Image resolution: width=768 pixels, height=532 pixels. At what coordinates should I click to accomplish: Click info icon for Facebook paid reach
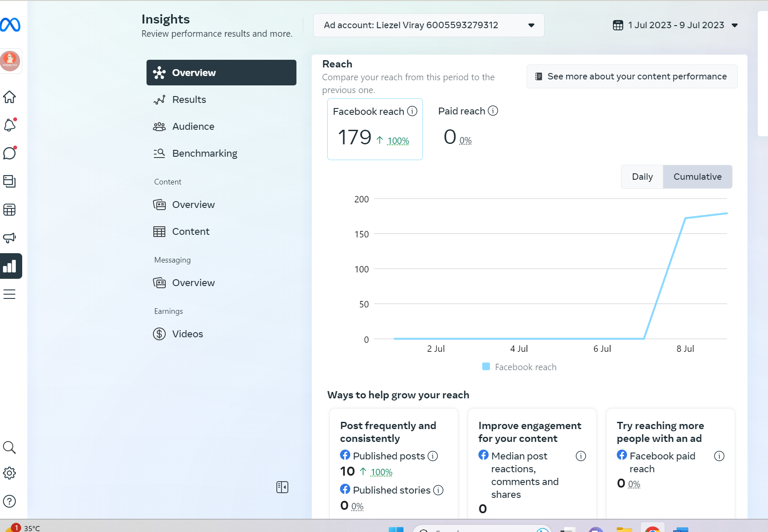(719, 456)
